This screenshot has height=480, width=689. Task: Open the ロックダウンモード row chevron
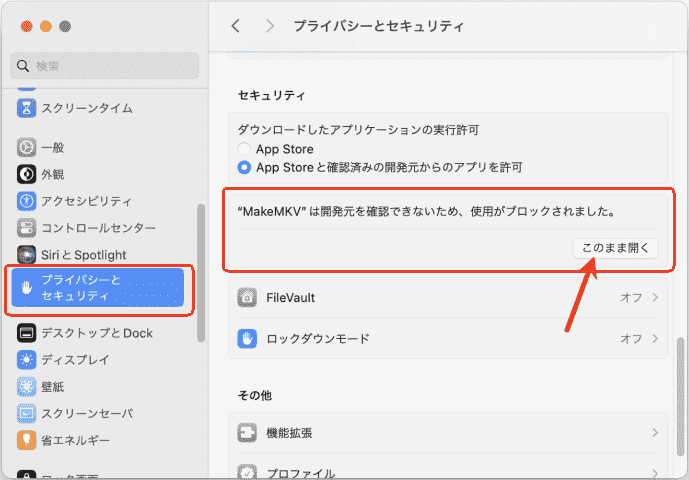(x=655, y=339)
